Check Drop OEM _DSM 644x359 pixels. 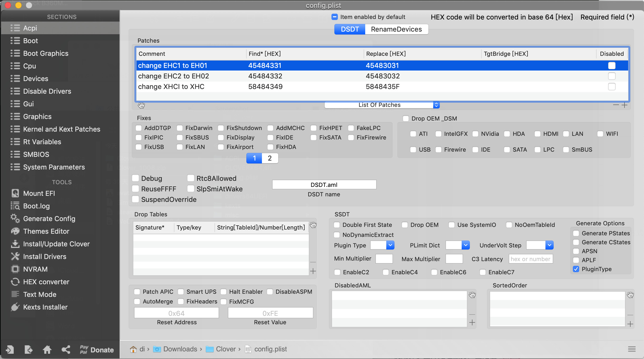(x=406, y=118)
